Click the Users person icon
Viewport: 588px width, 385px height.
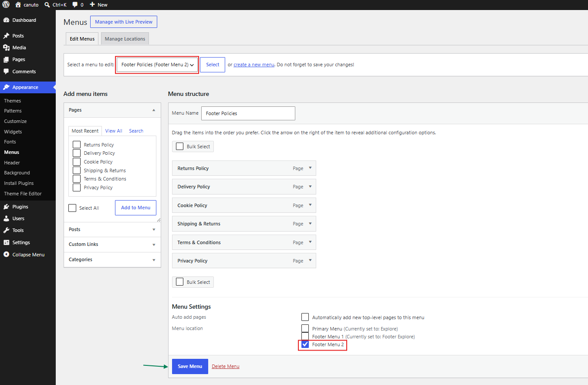[x=6, y=218]
